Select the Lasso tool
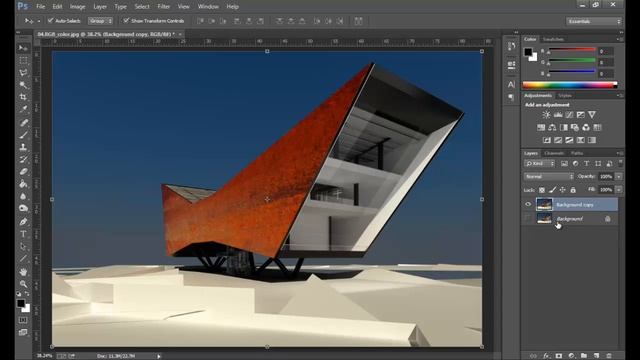 (x=23, y=73)
